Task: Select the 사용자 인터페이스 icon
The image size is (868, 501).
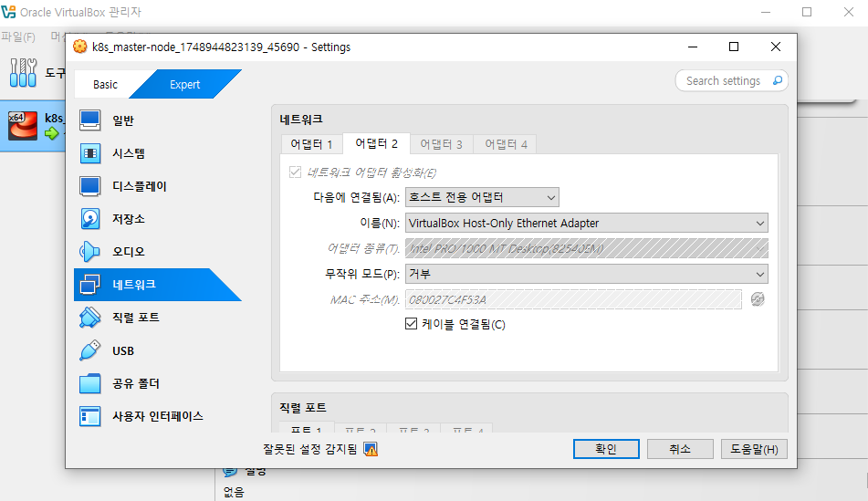Action: pos(89,416)
